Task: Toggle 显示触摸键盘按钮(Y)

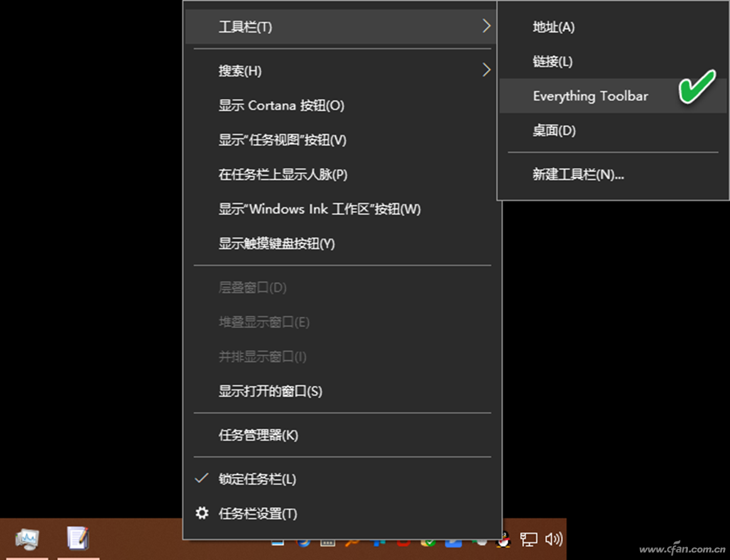Action: click(341, 243)
